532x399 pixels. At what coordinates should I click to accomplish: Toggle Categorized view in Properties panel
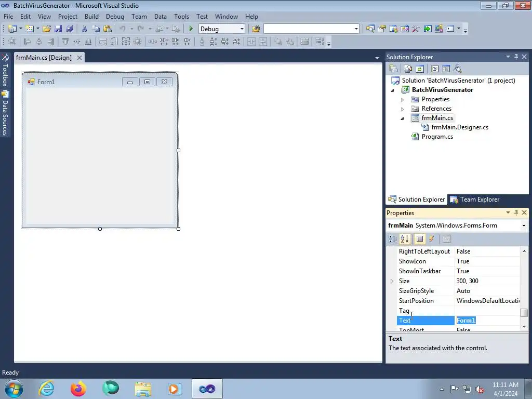pos(393,239)
